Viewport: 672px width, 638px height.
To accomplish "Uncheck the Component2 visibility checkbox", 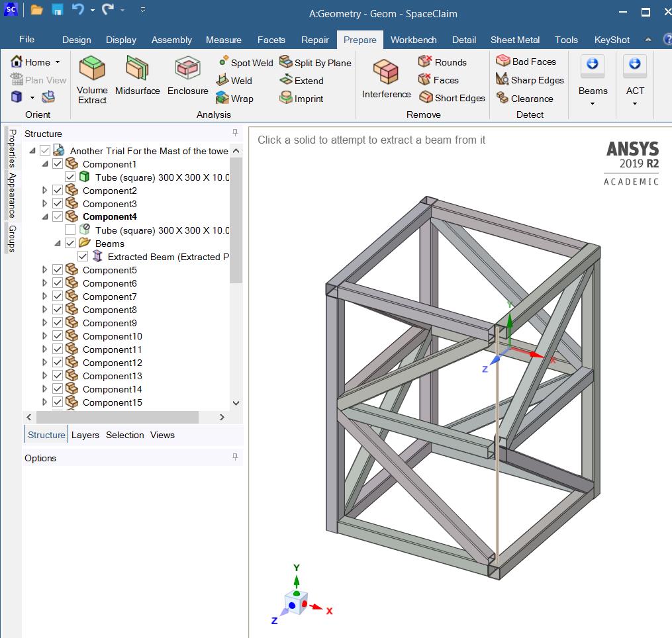I will tap(58, 191).
